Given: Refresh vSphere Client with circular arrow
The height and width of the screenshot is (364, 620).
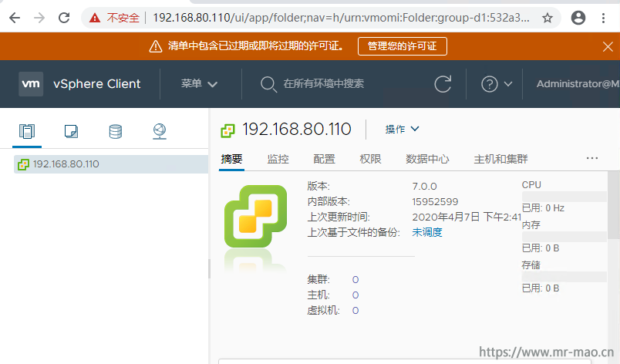Looking at the screenshot, I should tap(443, 84).
